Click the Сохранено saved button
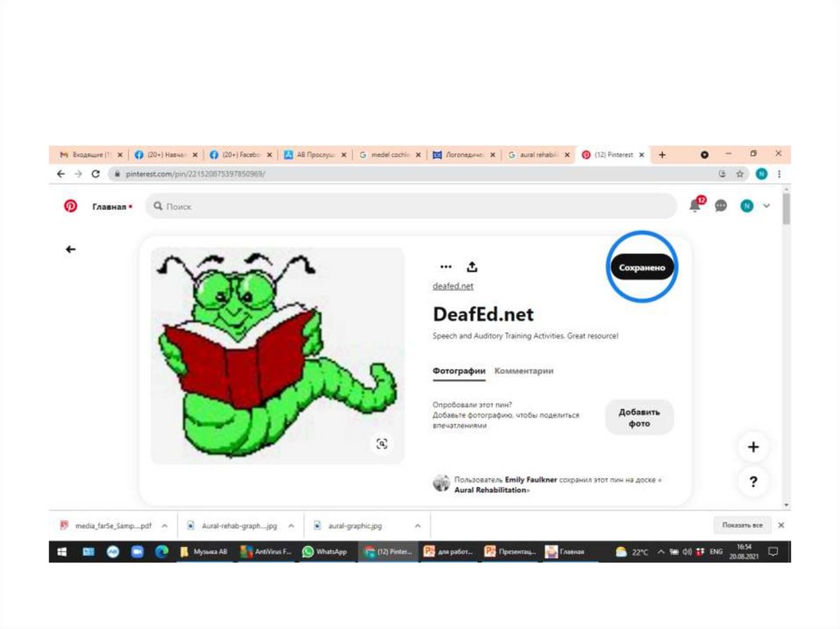This screenshot has height=629, width=840. pos(641,267)
